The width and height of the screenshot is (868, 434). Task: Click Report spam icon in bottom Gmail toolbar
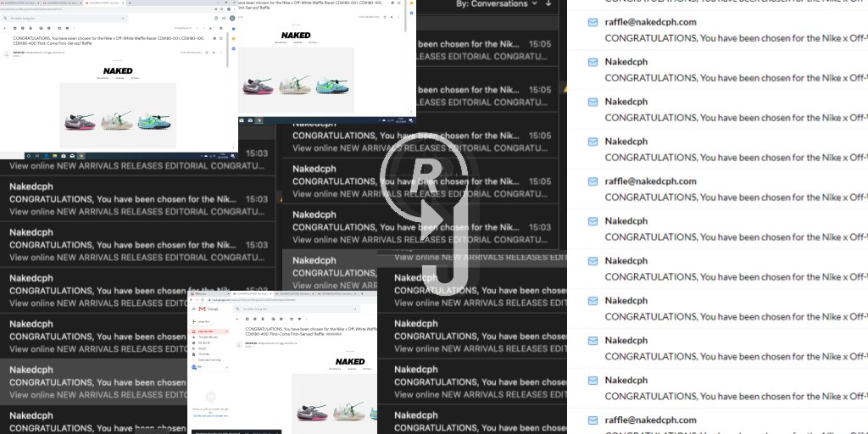click(x=254, y=319)
